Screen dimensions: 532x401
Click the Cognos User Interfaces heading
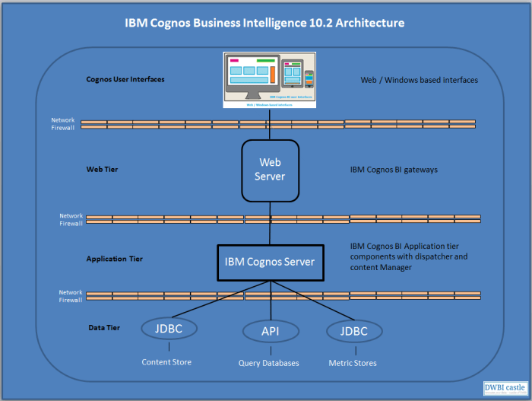click(125, 79)
